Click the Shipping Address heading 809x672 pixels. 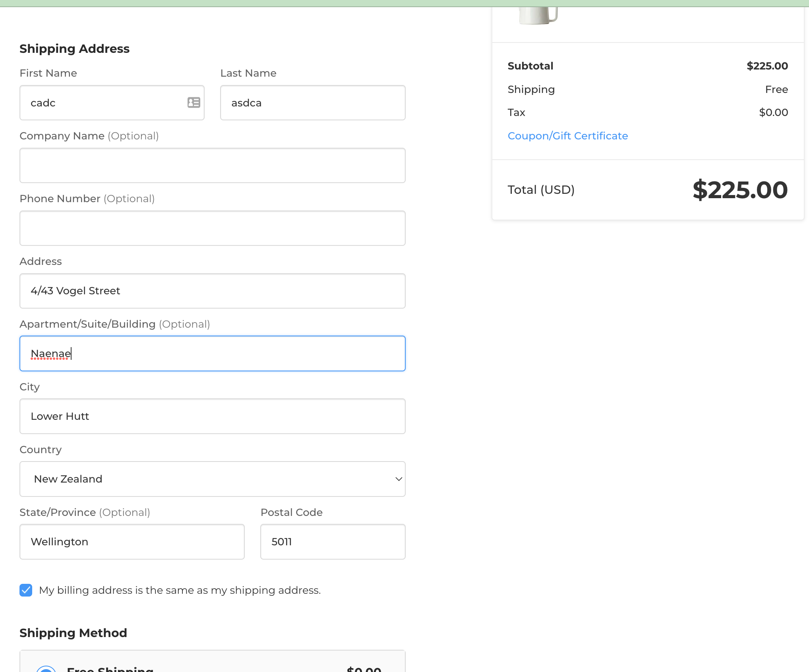(x=74, y=48)
